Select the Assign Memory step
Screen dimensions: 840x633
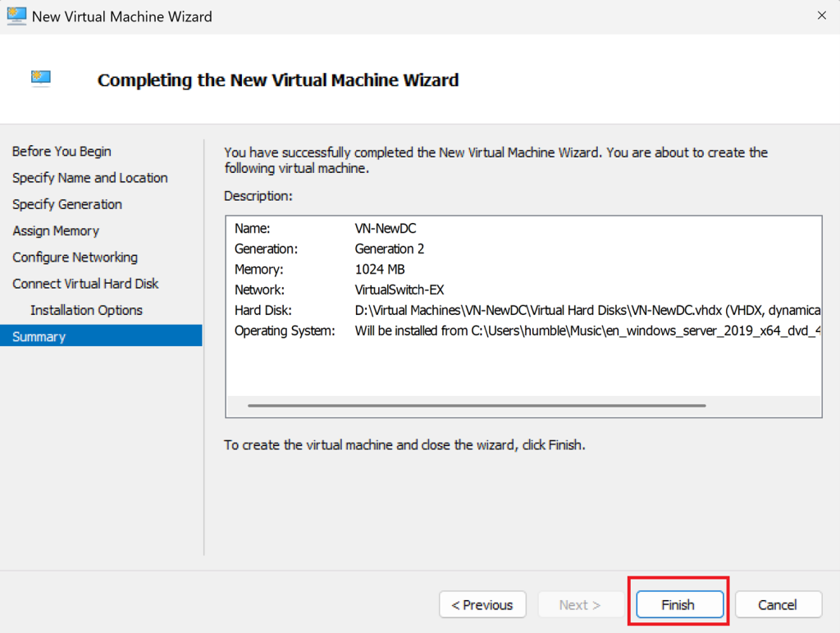pyautogui.click(x=56, y=231)
